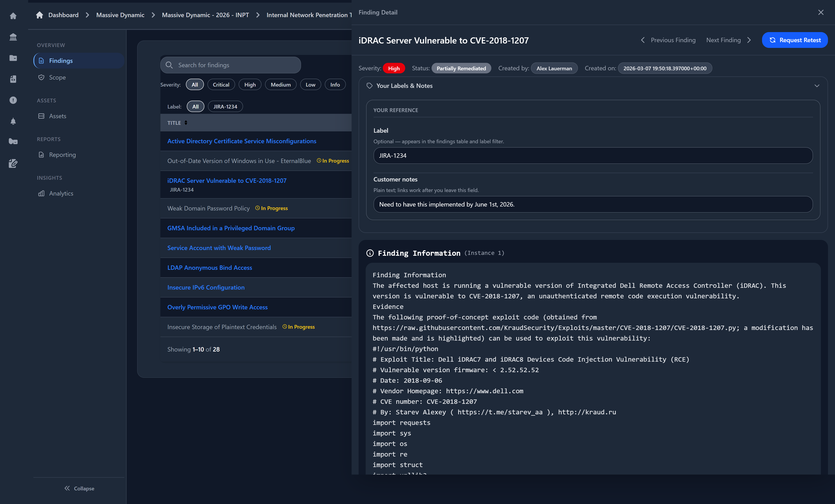The width and height of the screenshot is (835, 504).
Task: Open the report editing icon in the rail
Action: tap(13, 163)
